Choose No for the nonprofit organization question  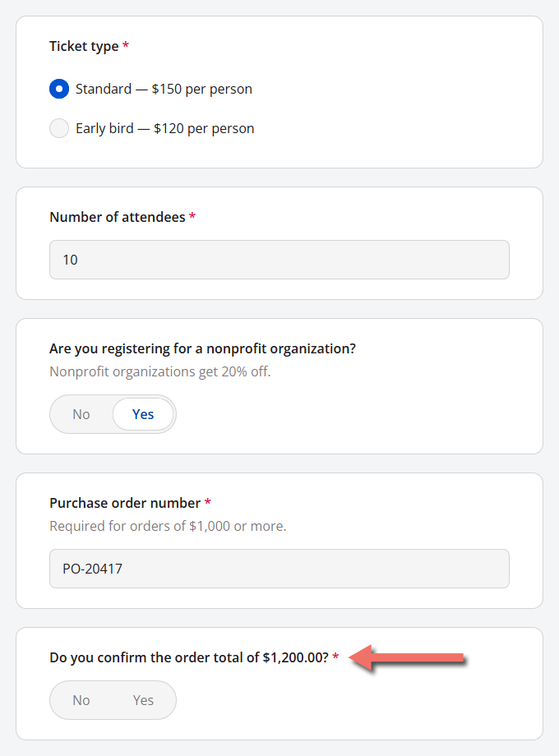[x=81, y=414]
